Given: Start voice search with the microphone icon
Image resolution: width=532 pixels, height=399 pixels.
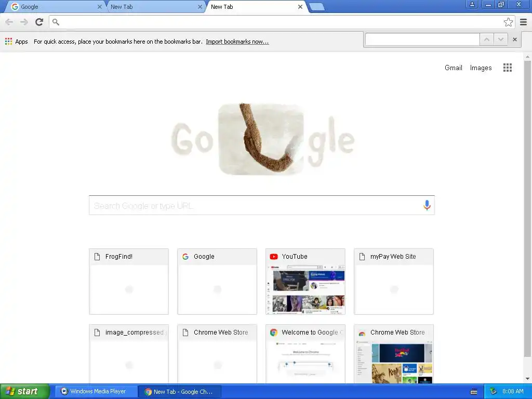Looking at the screenshot, I should [x=427, y=205].
